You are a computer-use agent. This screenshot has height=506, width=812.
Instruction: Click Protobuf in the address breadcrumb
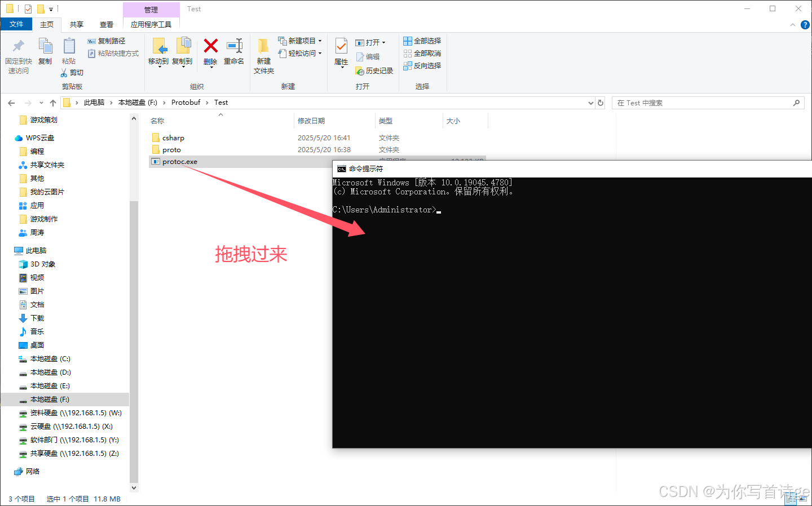(x=186, y=103)
